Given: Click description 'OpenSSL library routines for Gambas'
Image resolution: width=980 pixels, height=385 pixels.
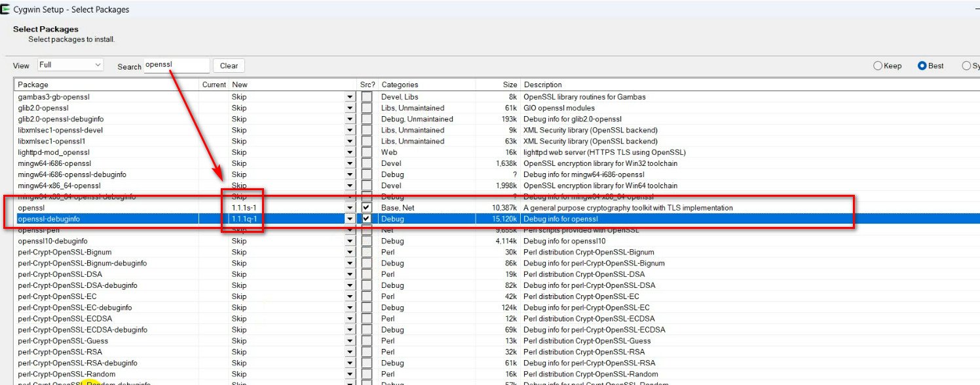Looking at the screenshot, I should (x=584, y=96).
